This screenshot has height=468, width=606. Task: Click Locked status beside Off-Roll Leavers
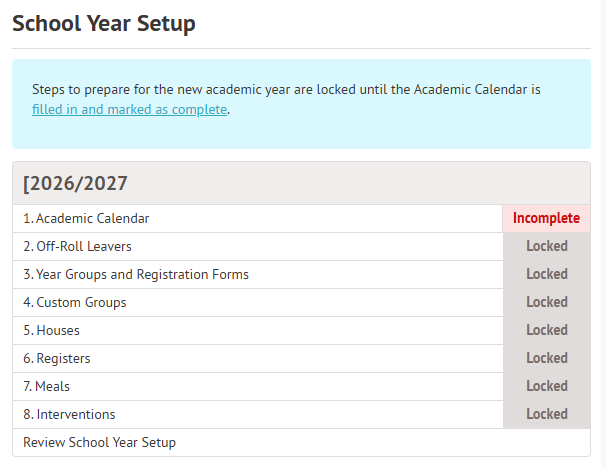[546, 246]
